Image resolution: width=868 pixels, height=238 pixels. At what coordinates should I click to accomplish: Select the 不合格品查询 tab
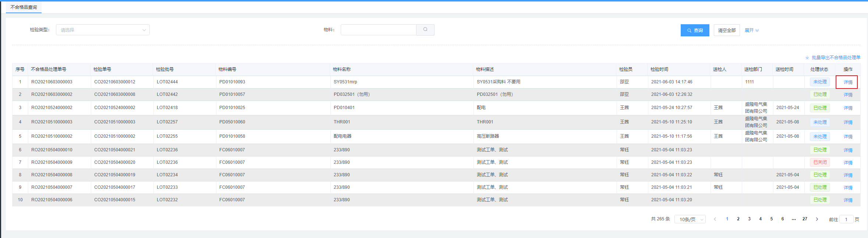(24, 7)
